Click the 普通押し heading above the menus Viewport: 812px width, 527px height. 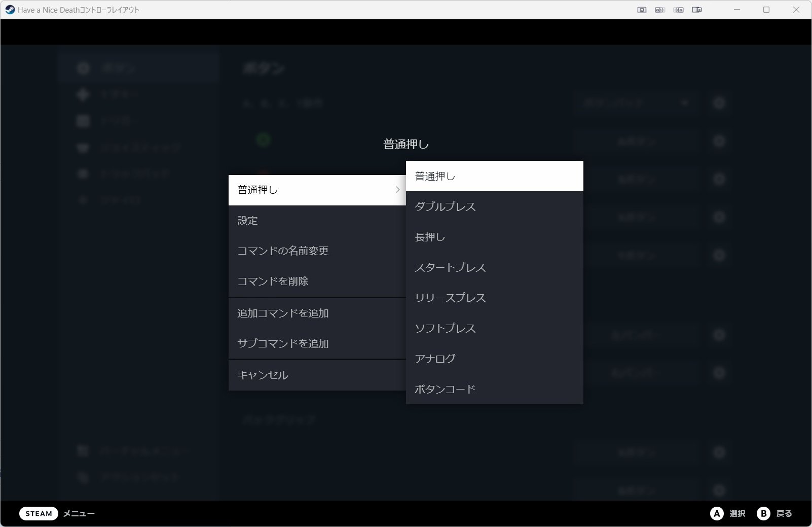(406, 145)
